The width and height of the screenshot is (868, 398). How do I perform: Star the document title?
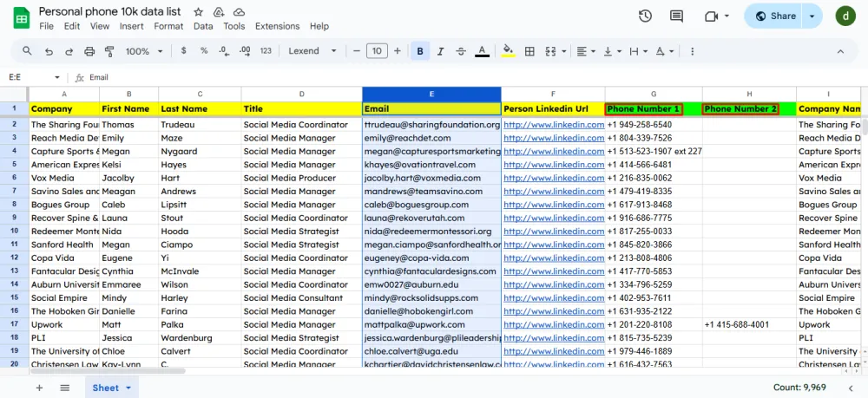198,12
